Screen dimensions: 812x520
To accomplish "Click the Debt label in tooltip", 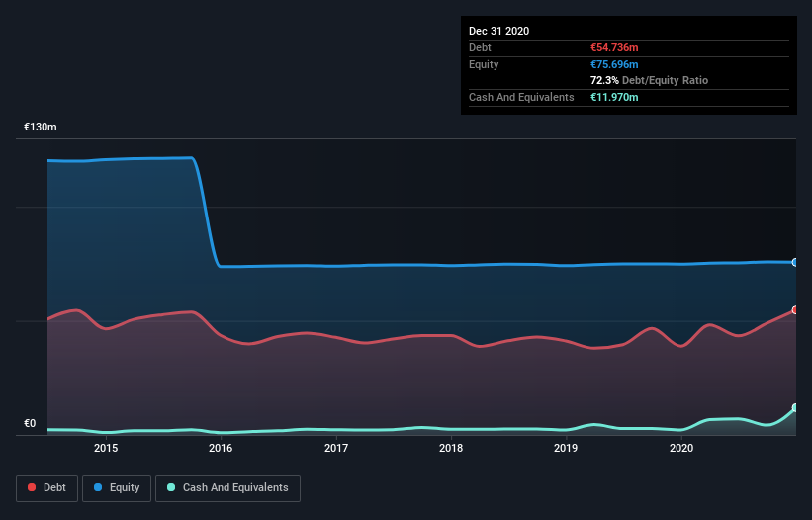I will click(x=480, y=47).
